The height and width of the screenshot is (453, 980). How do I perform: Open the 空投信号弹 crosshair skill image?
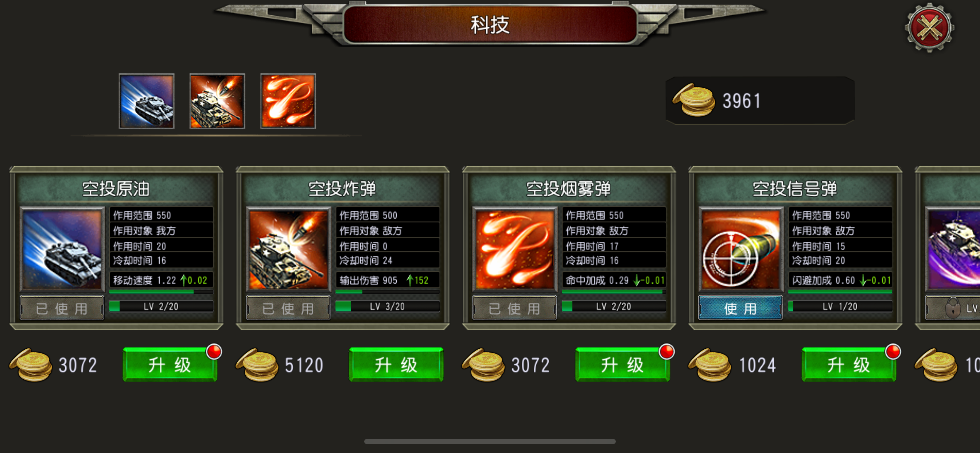point(741,250)
